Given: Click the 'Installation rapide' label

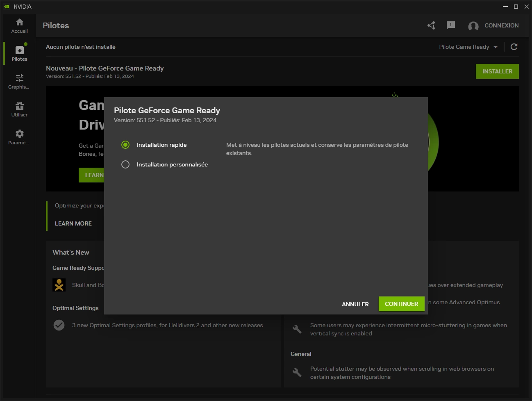Looking at the screenshot, I should click(x=162, y=145).
